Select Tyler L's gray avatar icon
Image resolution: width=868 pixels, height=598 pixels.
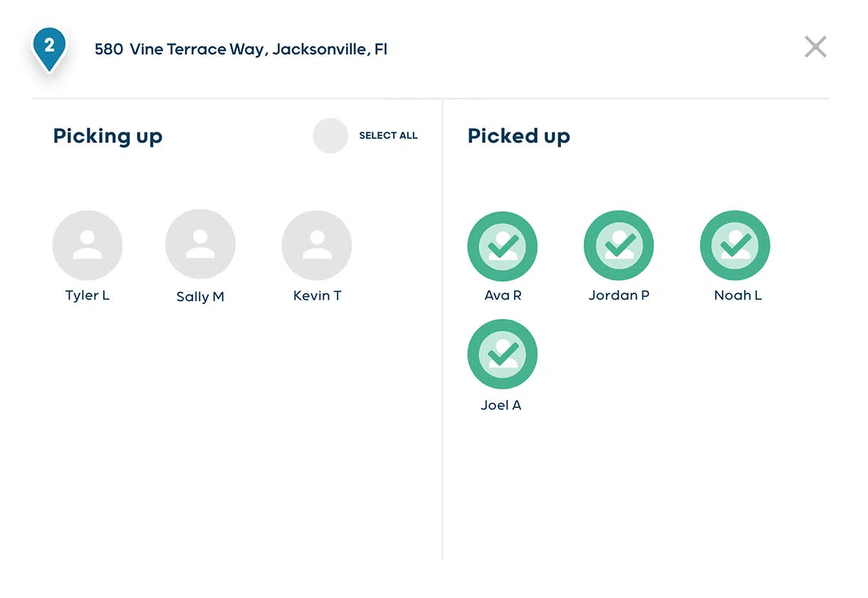(x=88, y=246)
